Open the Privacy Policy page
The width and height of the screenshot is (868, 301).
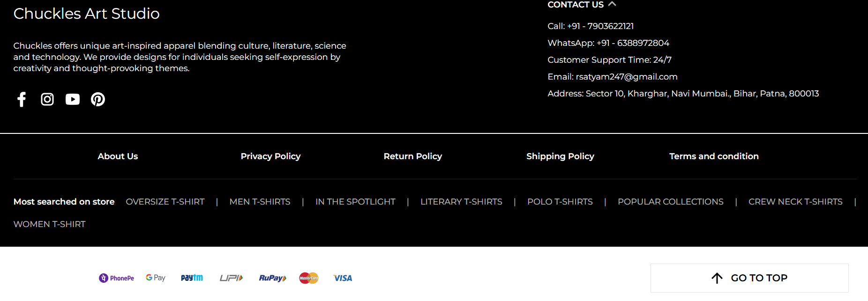270,156
